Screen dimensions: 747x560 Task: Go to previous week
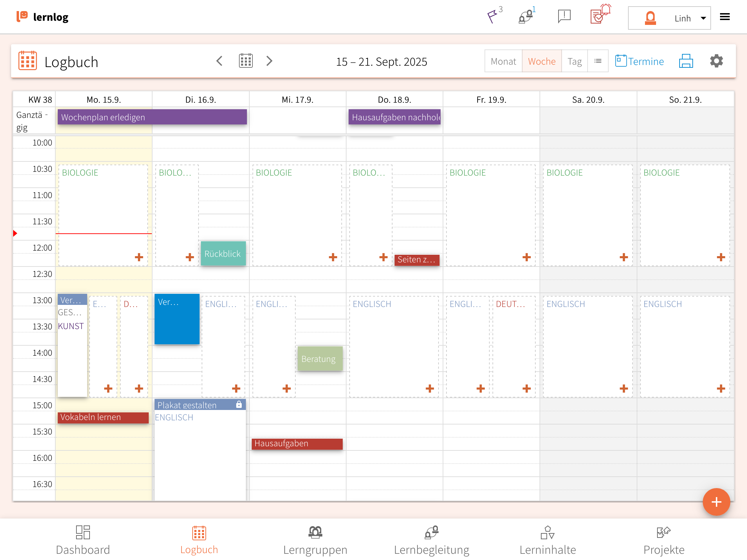[220, 61]
